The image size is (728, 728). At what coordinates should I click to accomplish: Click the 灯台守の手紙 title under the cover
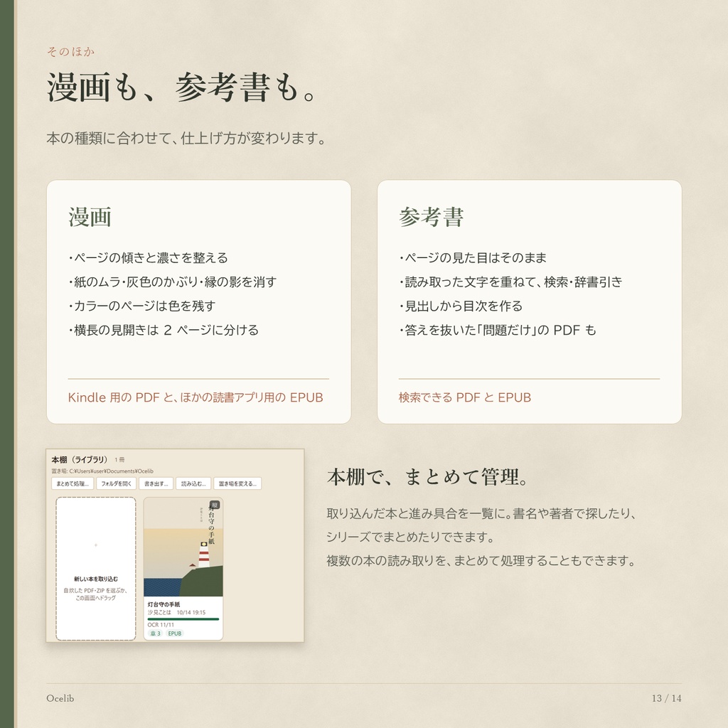164,604
